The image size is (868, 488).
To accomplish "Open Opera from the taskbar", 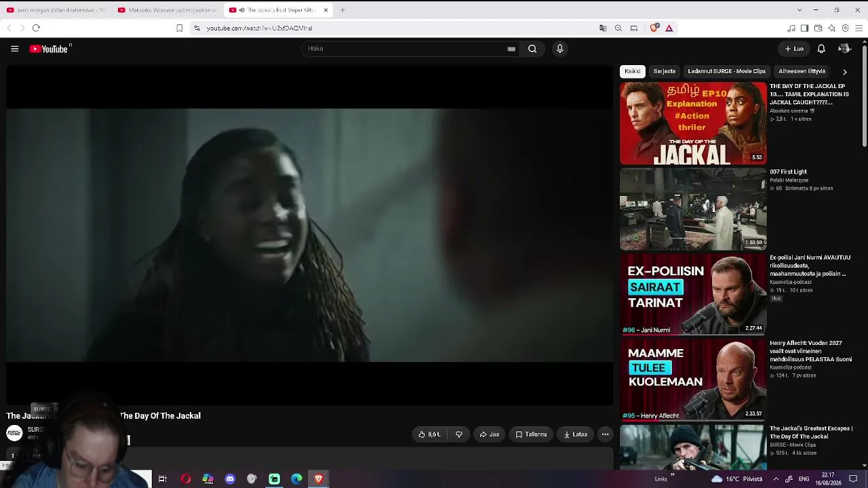I will (185, 479).
